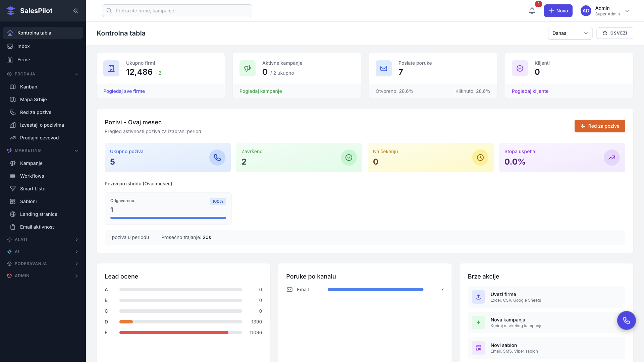Click the Stopa uspeha trend icon
Image resolution: width=644 pixels, height=362 pixels.
611,158
